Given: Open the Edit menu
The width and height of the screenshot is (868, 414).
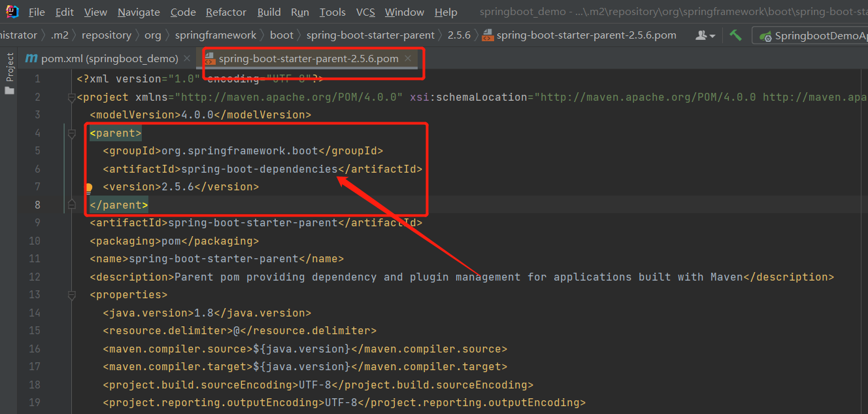Looking at the screenshot, I should (65, 12).
